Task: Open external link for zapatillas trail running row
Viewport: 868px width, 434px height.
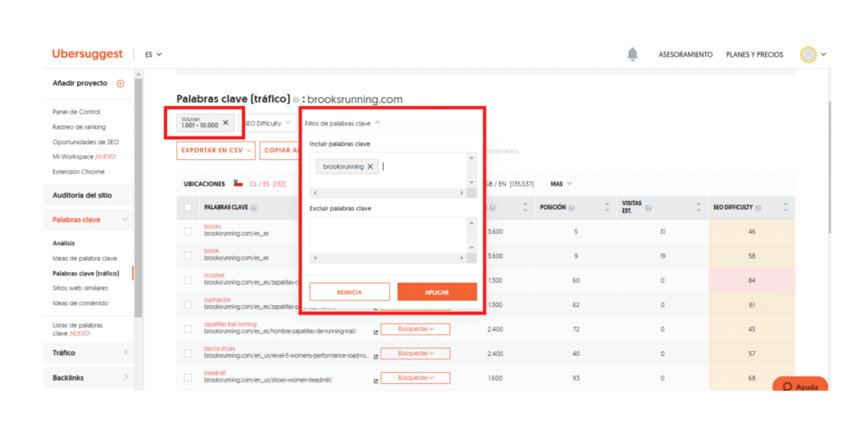Action: (x=376, y=332)
